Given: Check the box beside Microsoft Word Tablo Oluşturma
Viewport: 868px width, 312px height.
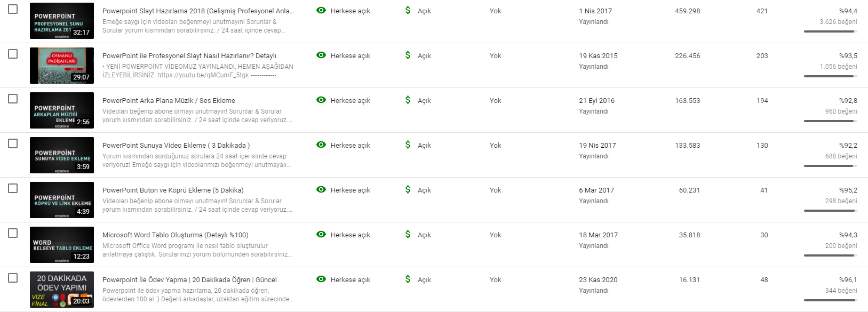Looking at the screenshot, I should tap(13, 233).
